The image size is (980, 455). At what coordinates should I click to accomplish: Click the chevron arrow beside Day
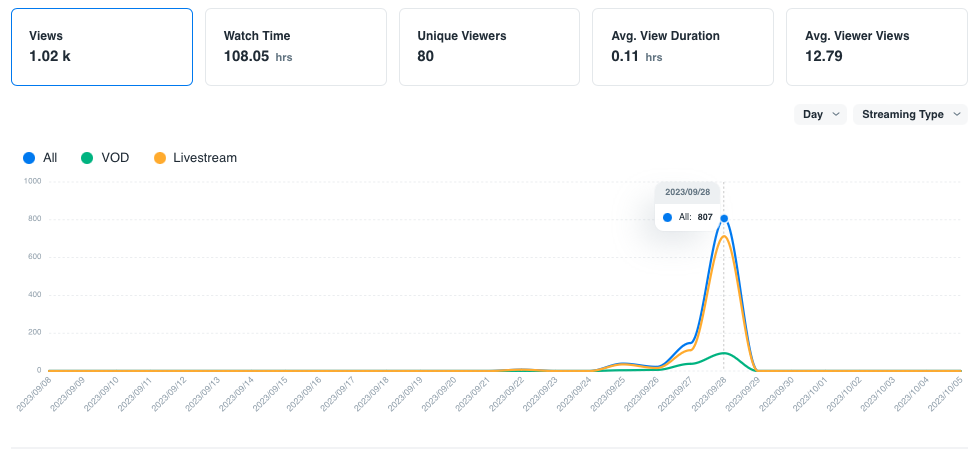pyautogui.click(x=836, y=114)
